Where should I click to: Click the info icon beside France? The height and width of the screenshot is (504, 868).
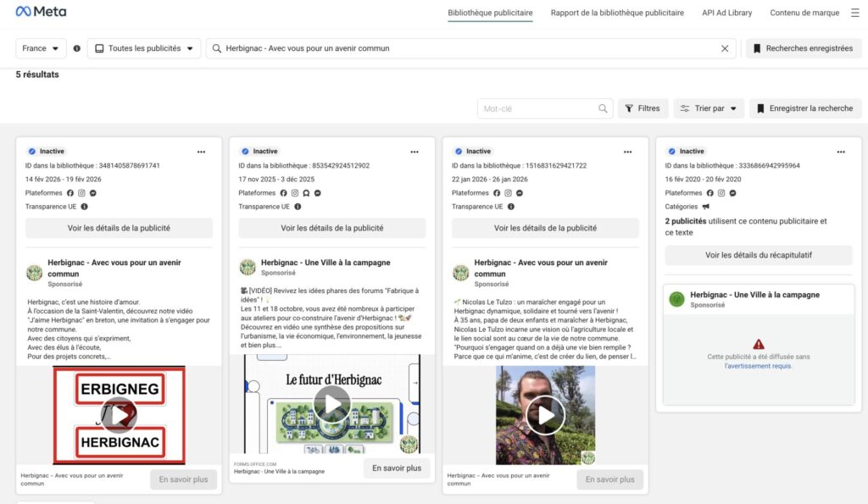click(77, 48)
